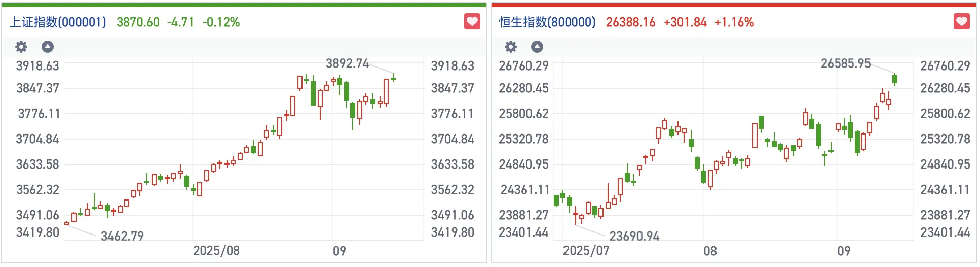Click the 26388.16 latest price

(x=630, y=22)
